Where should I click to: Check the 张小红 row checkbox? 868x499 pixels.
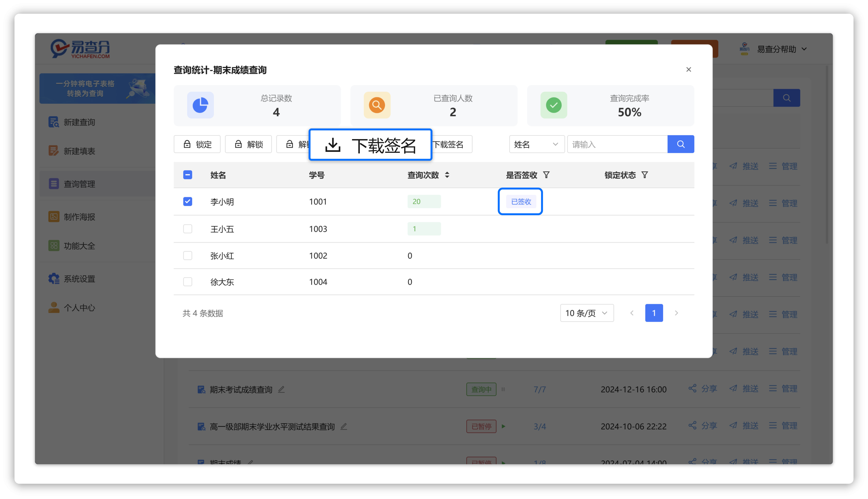click(187, 256)
